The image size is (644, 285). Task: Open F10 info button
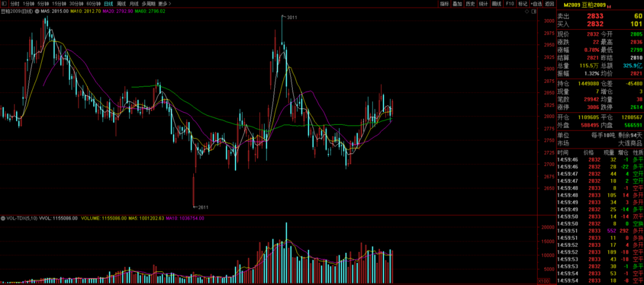[x=510, y=4]
